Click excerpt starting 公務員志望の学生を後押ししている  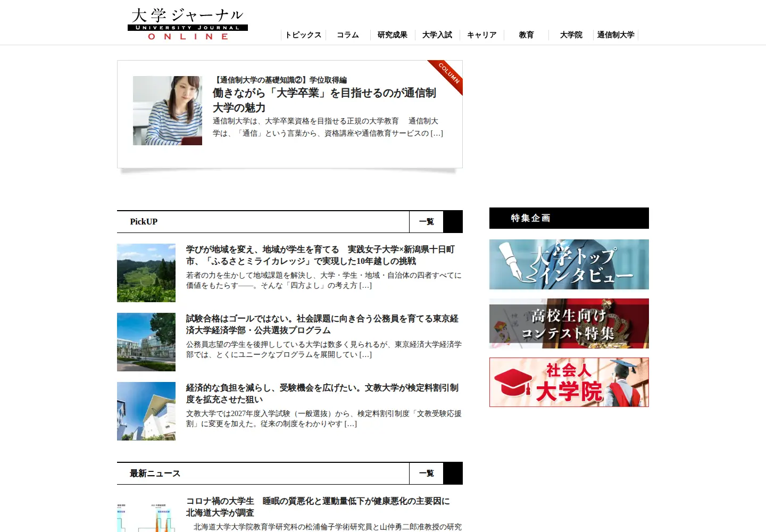(324, 350)
